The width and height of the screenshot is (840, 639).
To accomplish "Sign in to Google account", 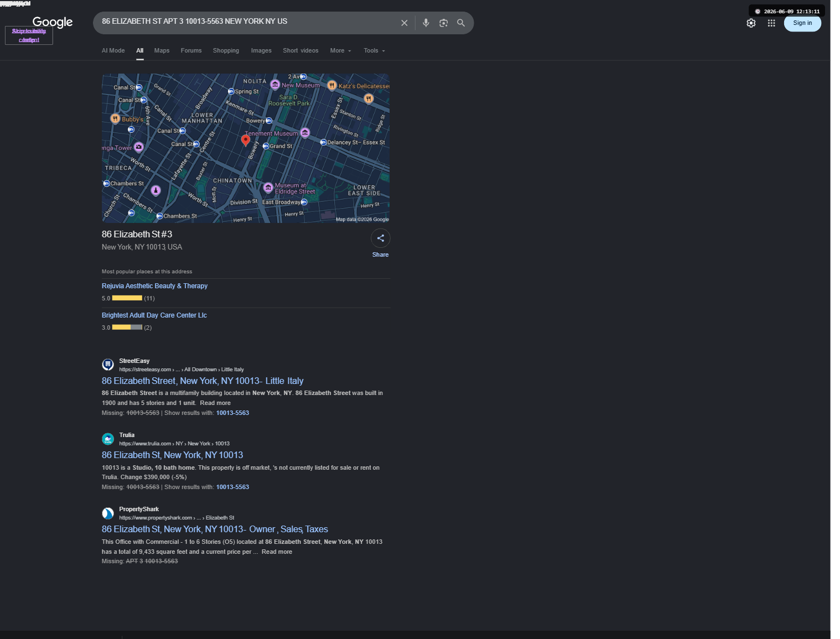I will (802, 23).
